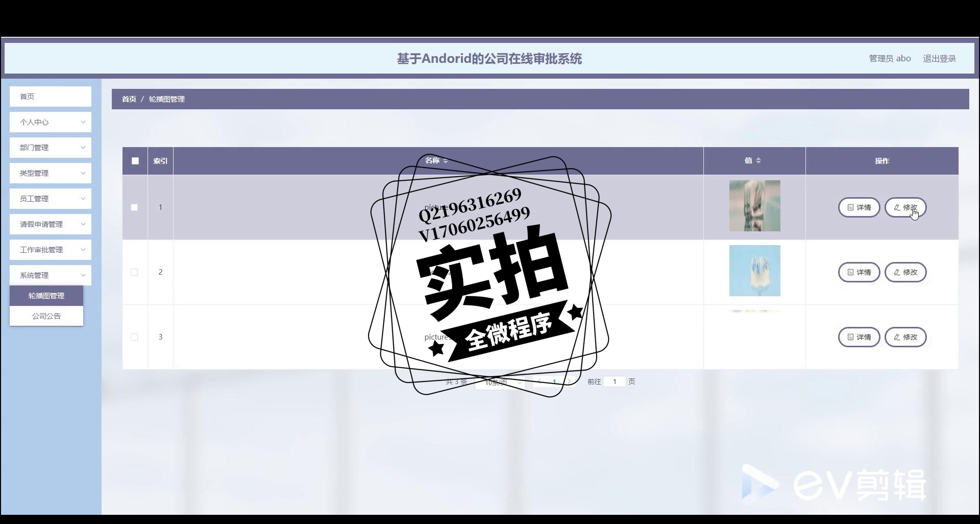
Task: Click the 退出登录 link
Action: coord(939,58)
